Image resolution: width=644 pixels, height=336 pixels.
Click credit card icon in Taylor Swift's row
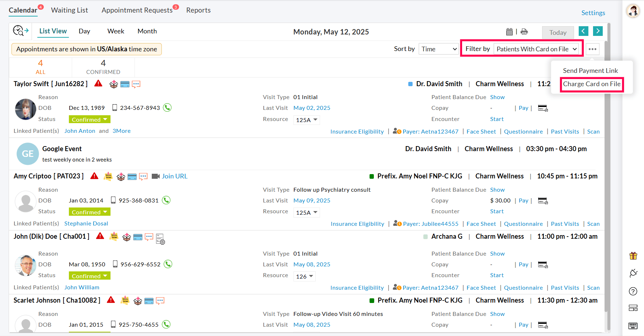click(125, 84)
